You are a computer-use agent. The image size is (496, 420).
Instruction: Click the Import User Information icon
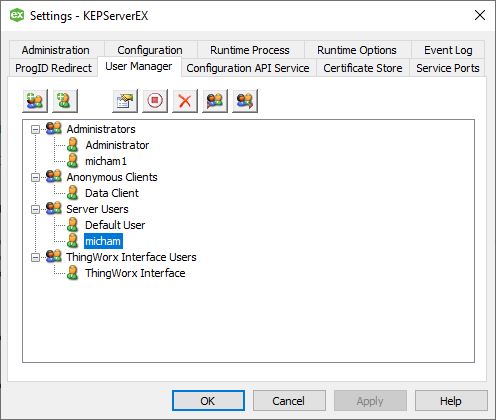pyautogui.click(x=215, y=101)
